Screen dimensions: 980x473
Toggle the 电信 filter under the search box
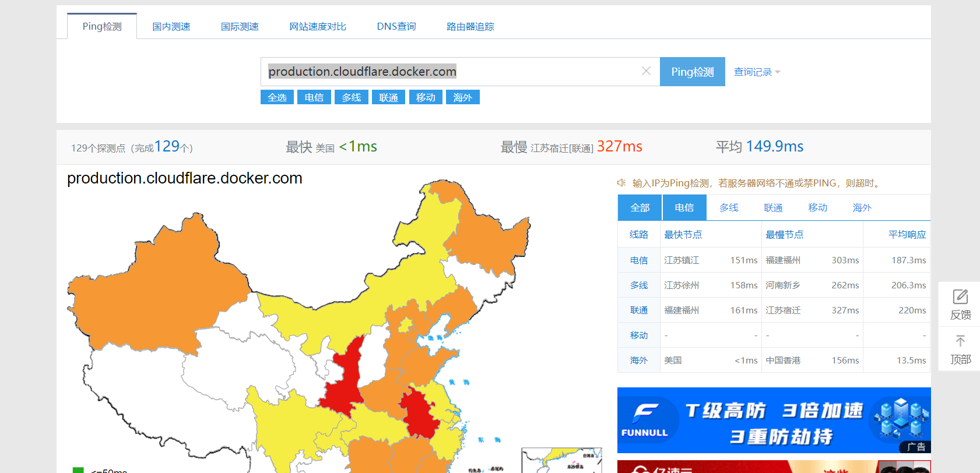314,97
